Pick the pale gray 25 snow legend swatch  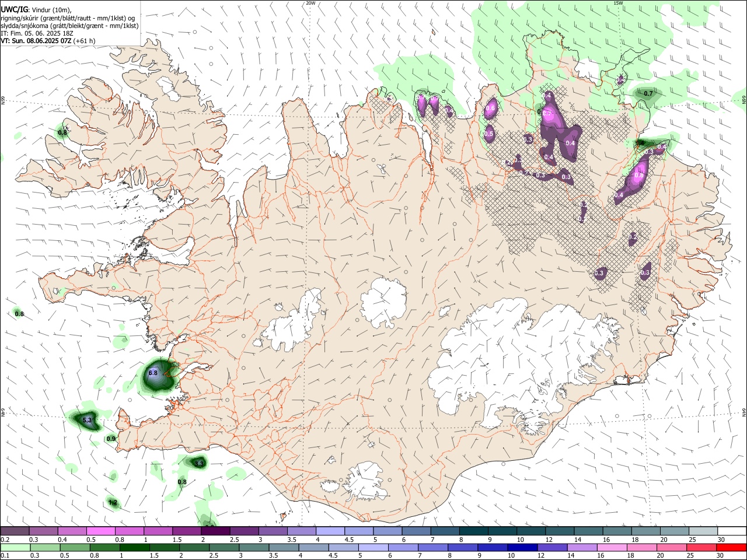pos(703,531)
